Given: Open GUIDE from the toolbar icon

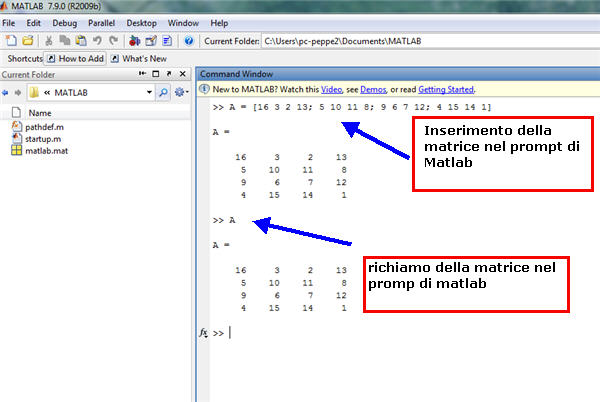Looking at the screenshot, I should 151,41.
